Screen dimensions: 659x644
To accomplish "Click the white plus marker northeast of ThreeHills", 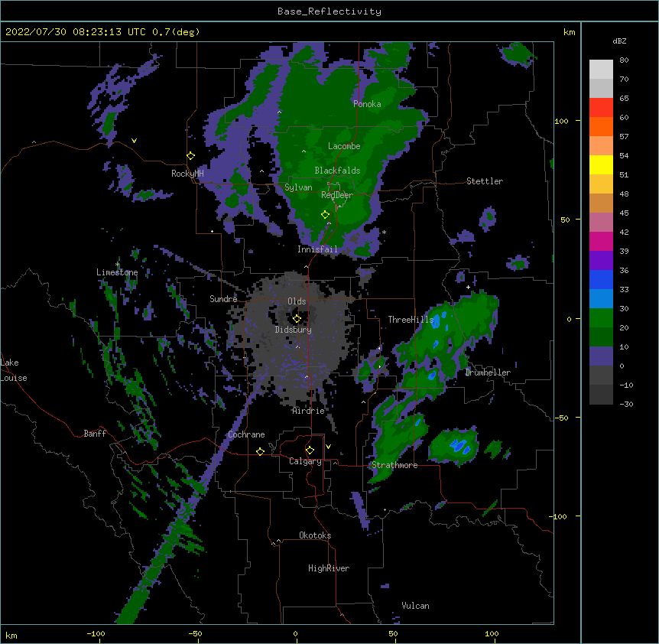I will click(468, 287).
